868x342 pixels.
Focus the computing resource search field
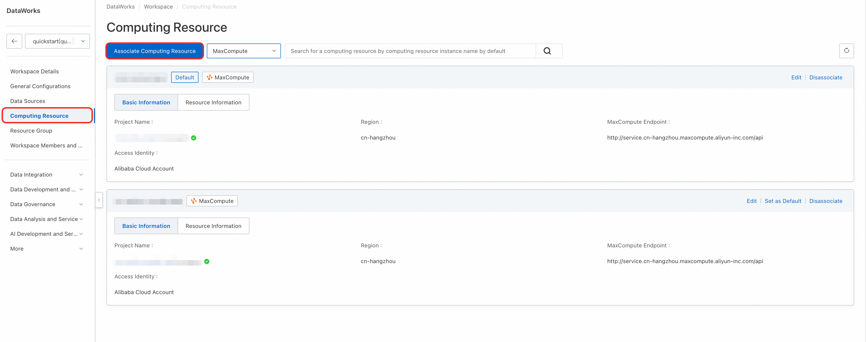[410, 51]
